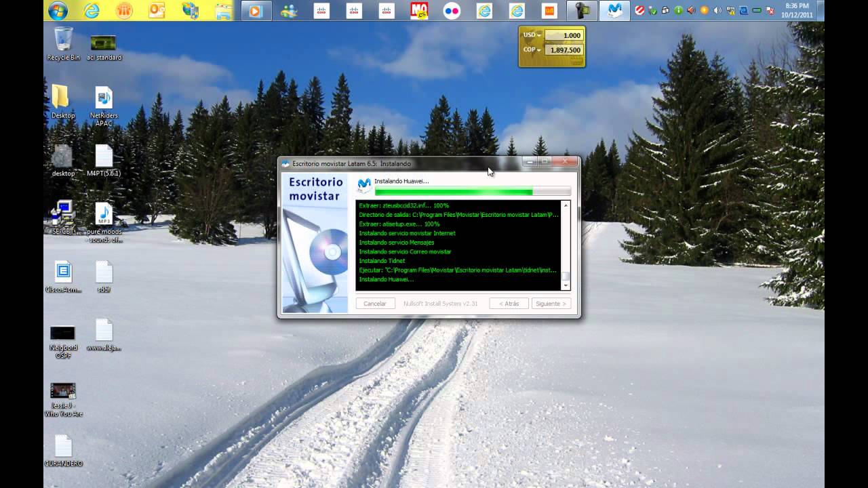Image resolution: width=868 pixels, height=488 pixels.
Task: Select log line 'Instalando servicio movistar Internet'
Action: (408, 233)
